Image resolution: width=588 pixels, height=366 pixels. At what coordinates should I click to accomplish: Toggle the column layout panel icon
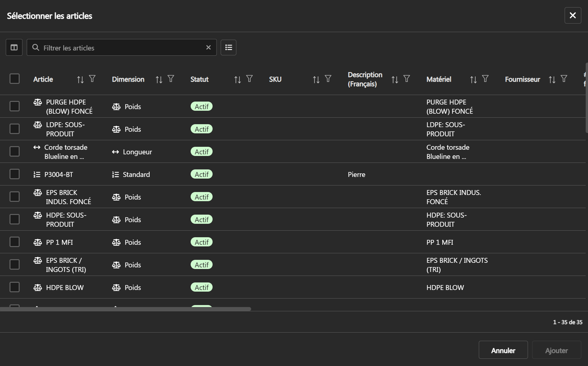(x=14, y=48)
